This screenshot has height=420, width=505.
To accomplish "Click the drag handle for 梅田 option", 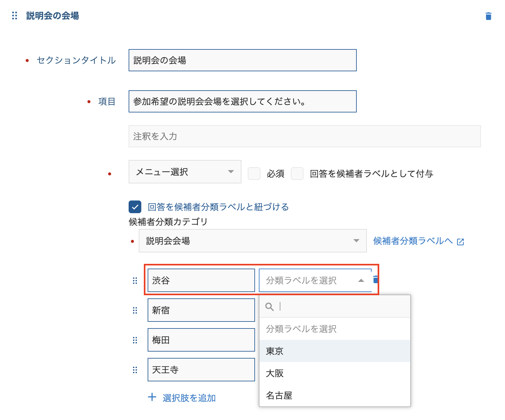I will point(135,340).
